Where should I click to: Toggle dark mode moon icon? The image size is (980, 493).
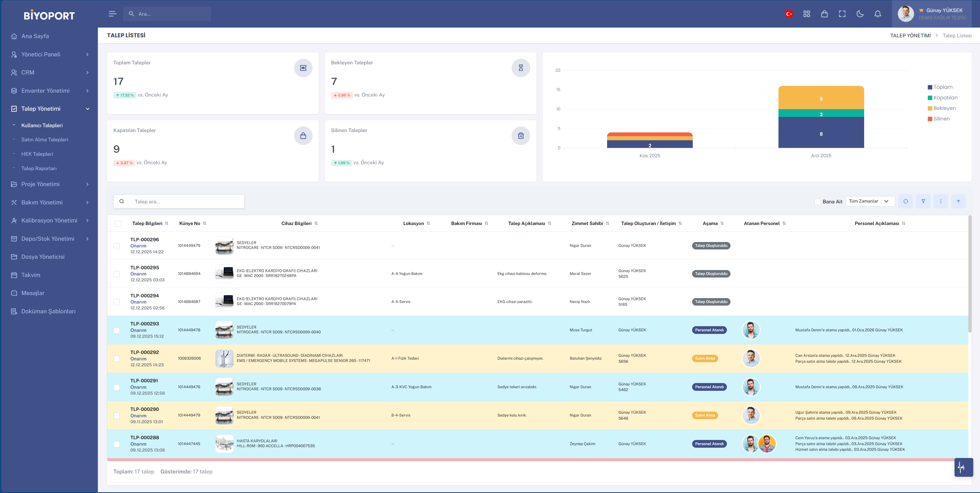tap(860, 14)
